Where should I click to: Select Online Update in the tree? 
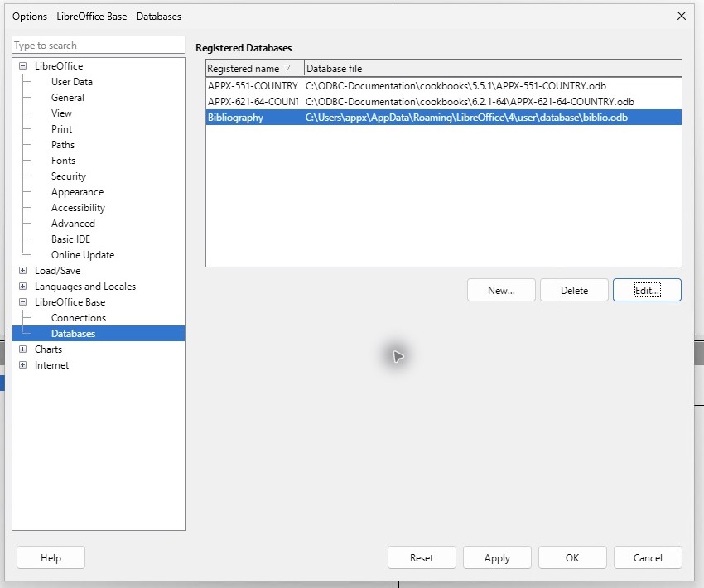[x=83, y=254]
